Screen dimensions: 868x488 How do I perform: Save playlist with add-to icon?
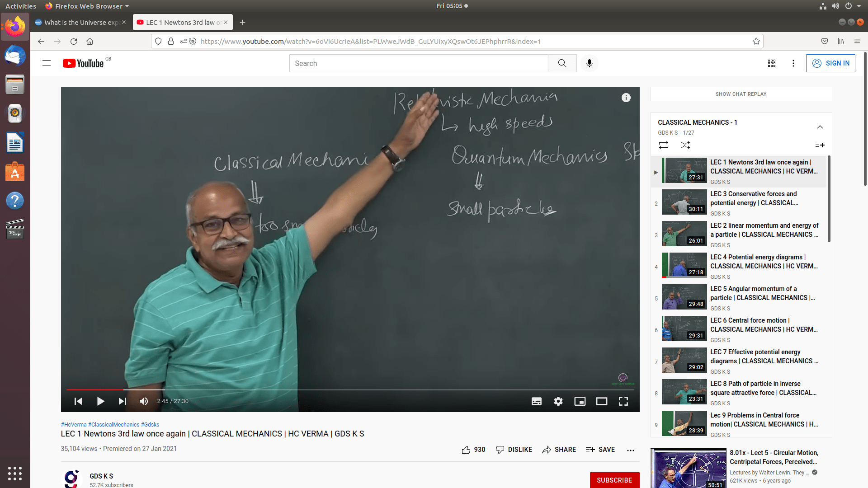click(x=820, y=145)
